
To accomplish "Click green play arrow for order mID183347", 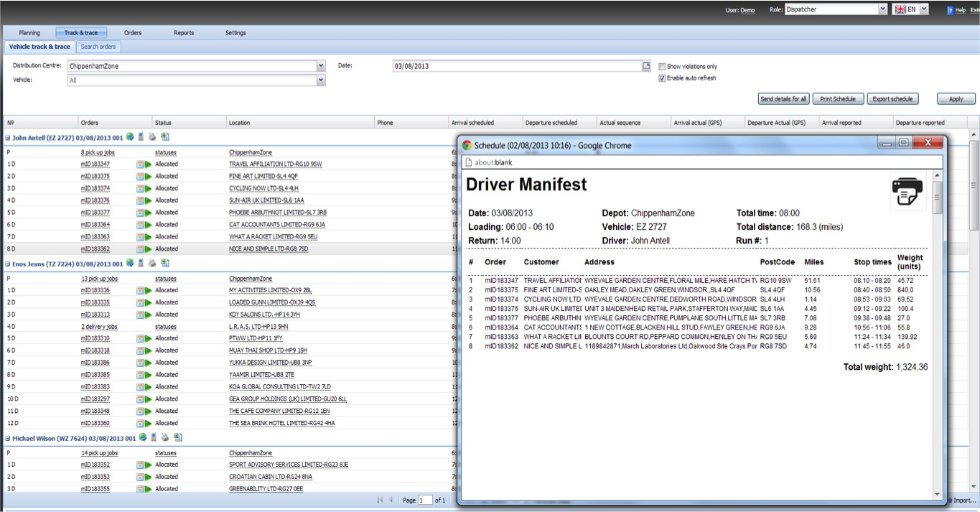I will pos(148,164).
